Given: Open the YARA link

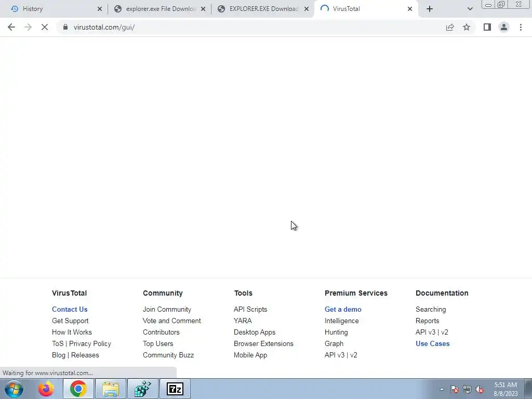Looking at the screenshot, I should 243,321.
